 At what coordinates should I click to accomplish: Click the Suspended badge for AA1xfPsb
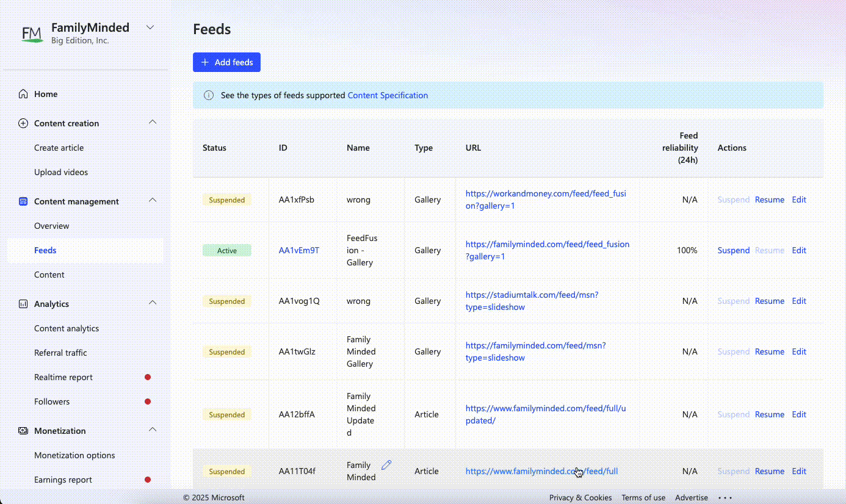tap(227, 200)
